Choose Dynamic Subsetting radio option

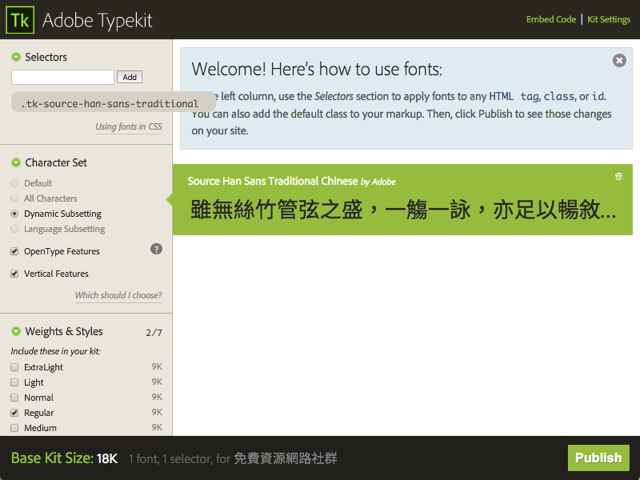[14, 214]
